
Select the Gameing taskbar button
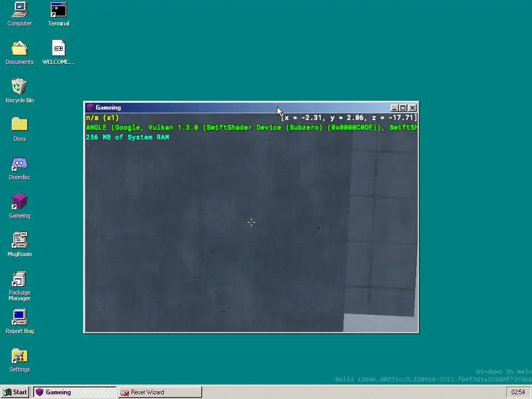pyautogui.click(x=74, y=392)
